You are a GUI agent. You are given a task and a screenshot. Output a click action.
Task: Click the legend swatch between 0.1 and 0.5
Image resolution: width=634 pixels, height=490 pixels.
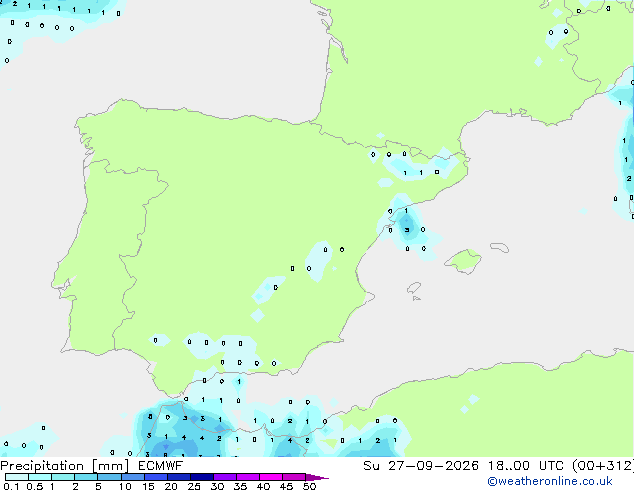click(x=17, y=477)
